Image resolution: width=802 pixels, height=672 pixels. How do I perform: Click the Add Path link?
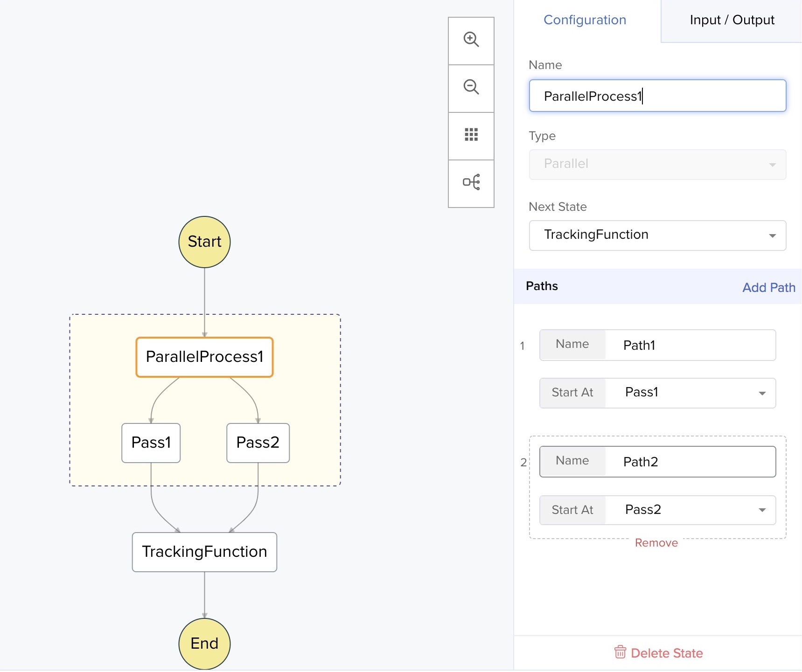(x=768, y=287)
